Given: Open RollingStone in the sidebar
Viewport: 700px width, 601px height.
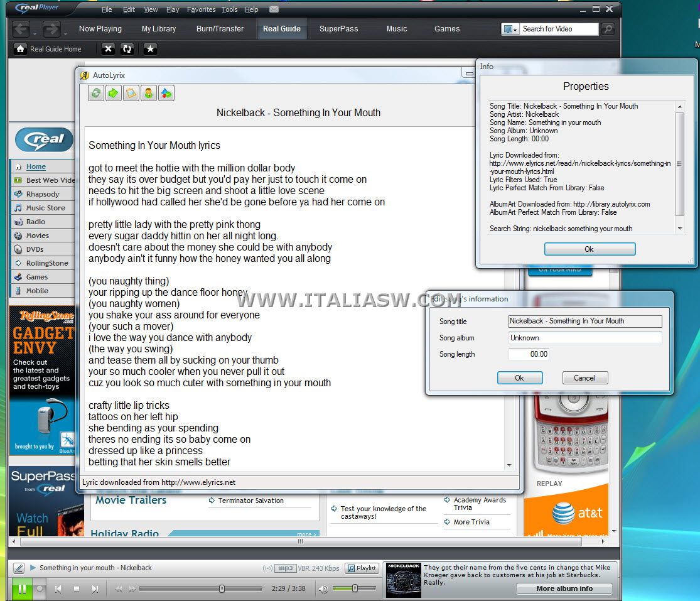Looking at the screenshot, I should [47, 263].
